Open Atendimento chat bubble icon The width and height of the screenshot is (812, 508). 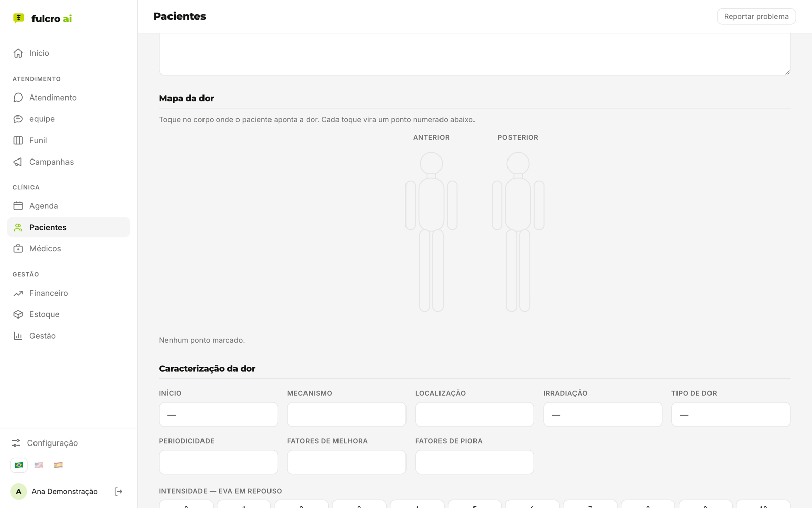point(18,98)
